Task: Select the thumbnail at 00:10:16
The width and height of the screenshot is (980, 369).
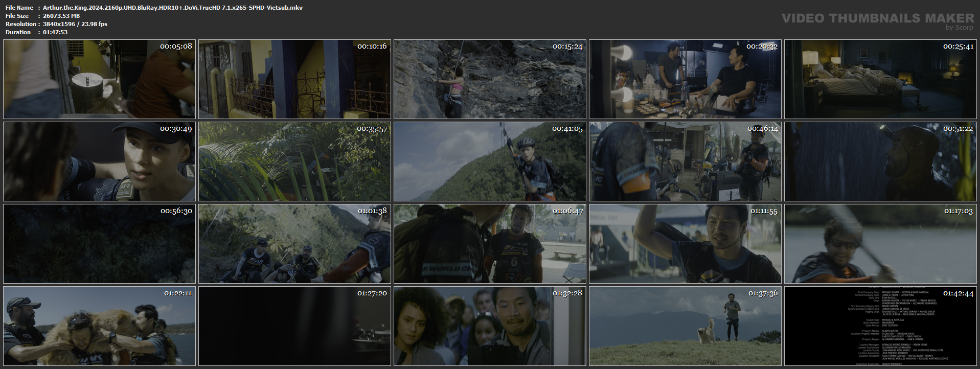Action: click(x=294, y=79)
